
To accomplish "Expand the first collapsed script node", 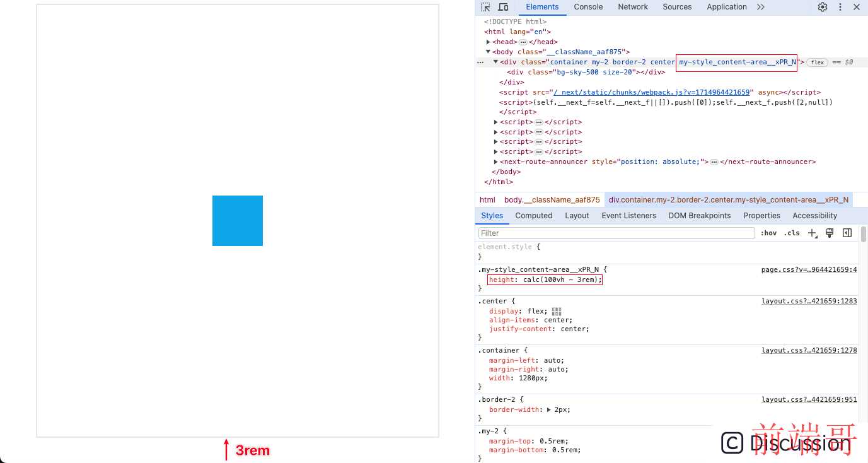I will click(496, 122).
